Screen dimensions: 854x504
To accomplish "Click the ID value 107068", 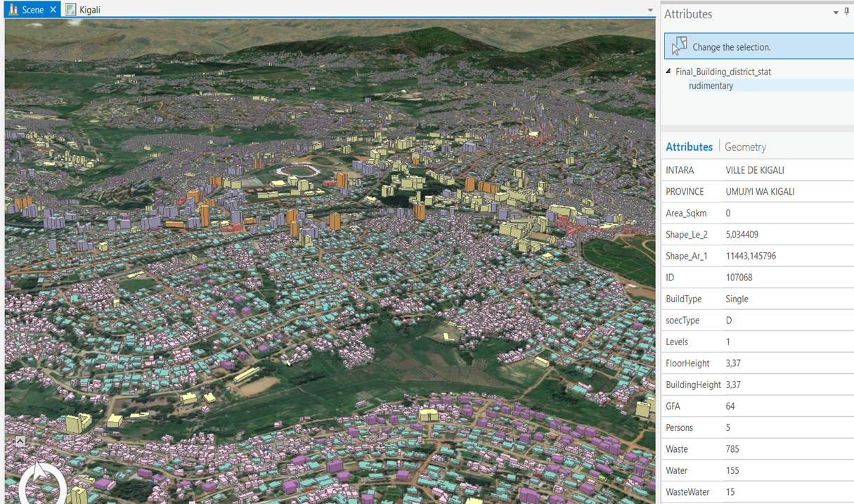I will pos(739,278).
